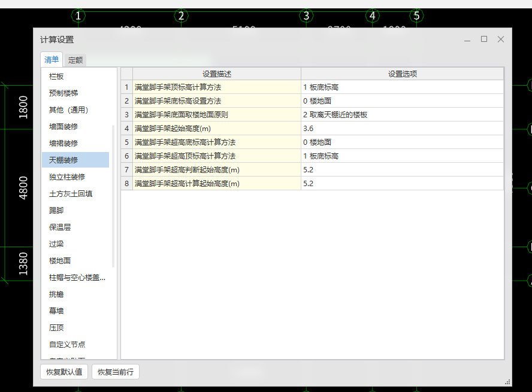Click description 满堂脚手架底面取楼地面原则
Screen dimensions: 532x392
[x=217, y=115]
